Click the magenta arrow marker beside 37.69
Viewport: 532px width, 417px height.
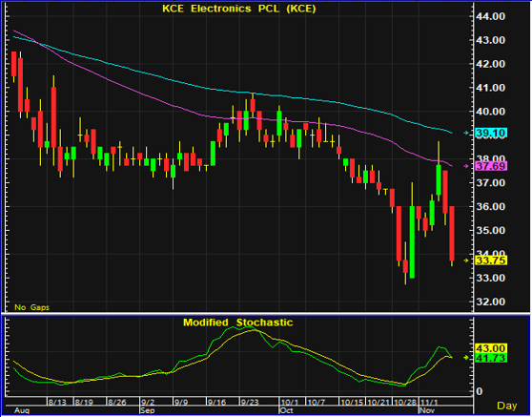pyautogui.click(x=466, y=166)
